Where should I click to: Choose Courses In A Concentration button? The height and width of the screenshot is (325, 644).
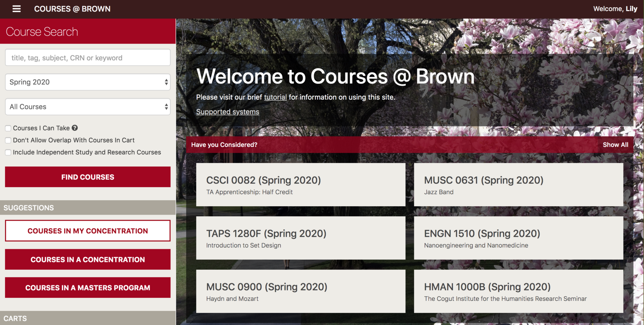[x=88, y=259]
